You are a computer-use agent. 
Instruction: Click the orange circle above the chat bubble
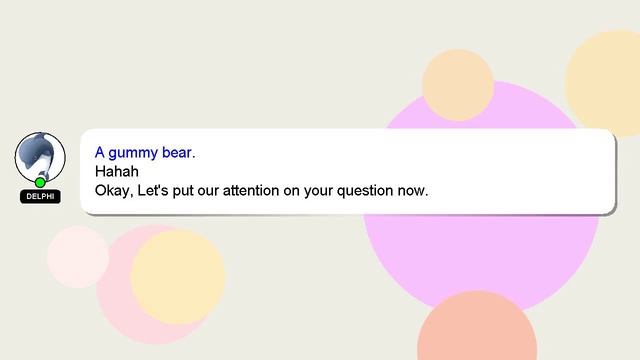tap(458, 85)
